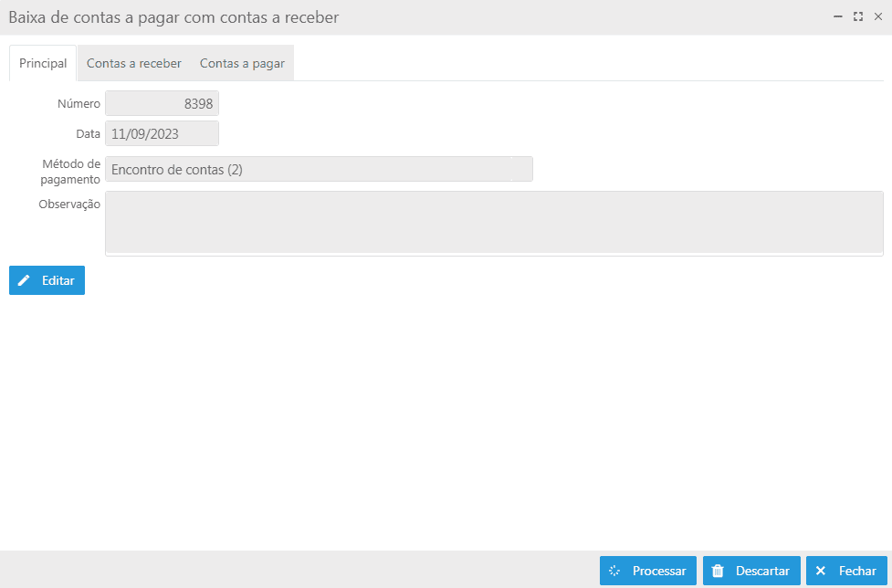Click the Número field showing 8398

pyautogui.click(x=163, y=103)
